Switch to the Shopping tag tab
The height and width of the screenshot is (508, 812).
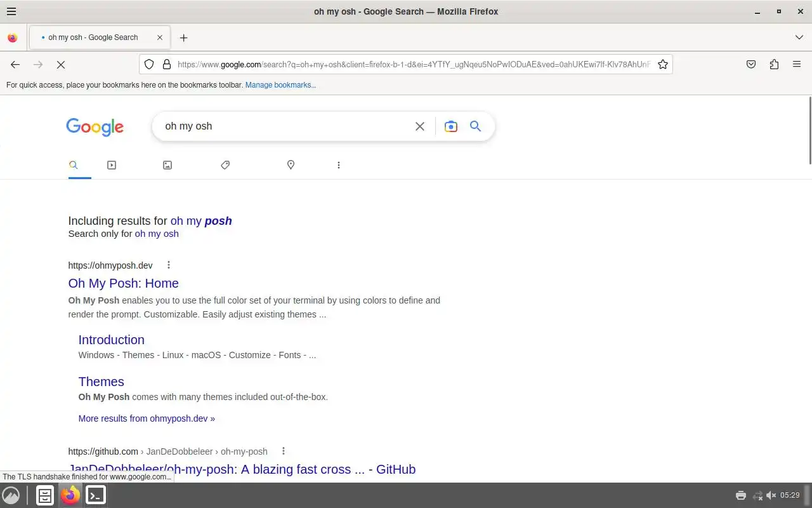tap(225, 165)
